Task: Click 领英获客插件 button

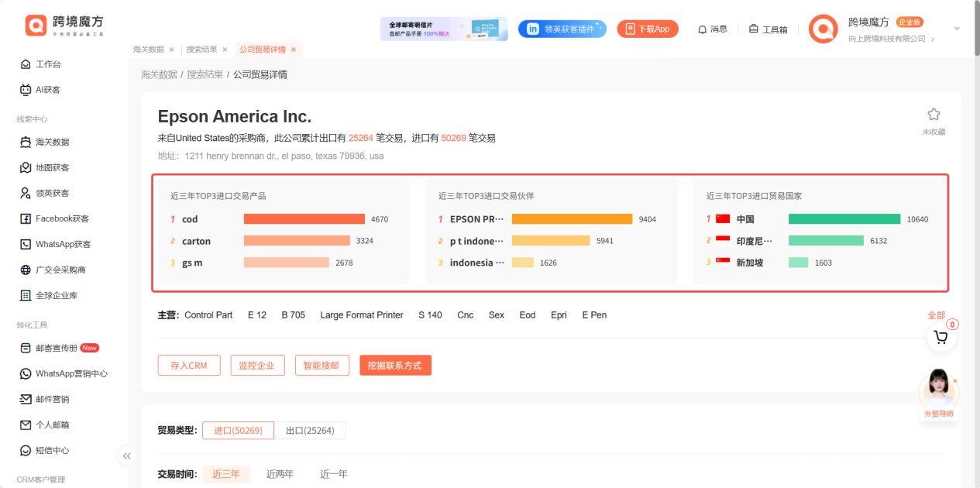Action: pos(562,29)
